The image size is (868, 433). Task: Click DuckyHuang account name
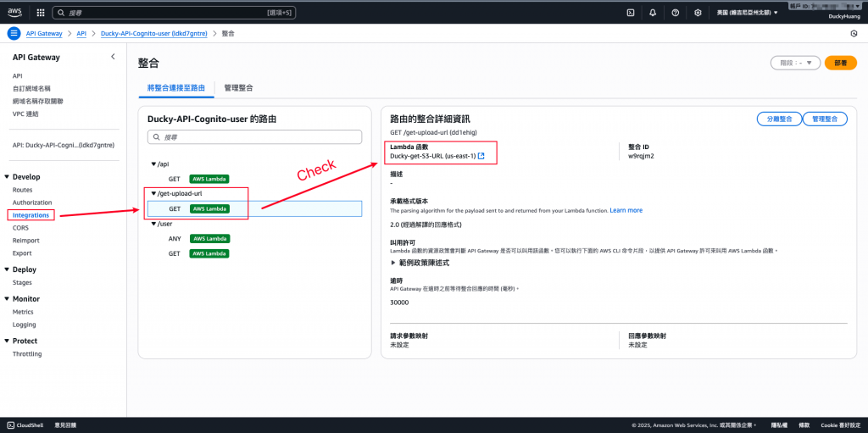click(x=843, y=17)
